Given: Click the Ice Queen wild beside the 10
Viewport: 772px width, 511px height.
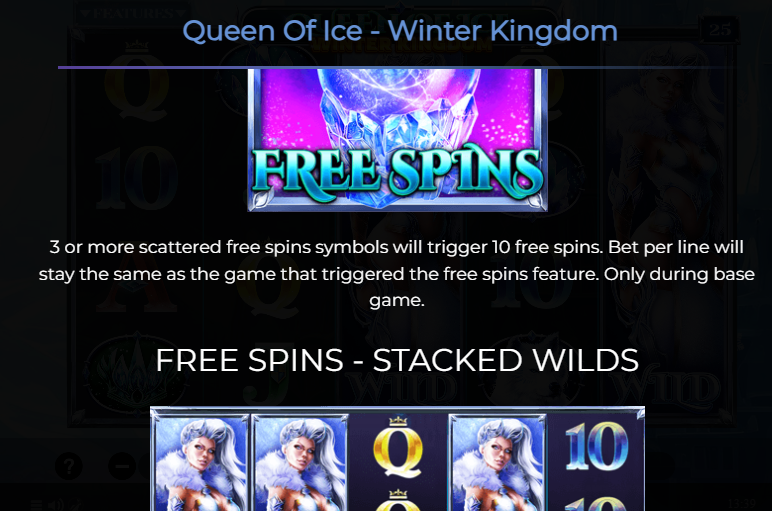Looking at the screenshot, I should tap(498, 463).
